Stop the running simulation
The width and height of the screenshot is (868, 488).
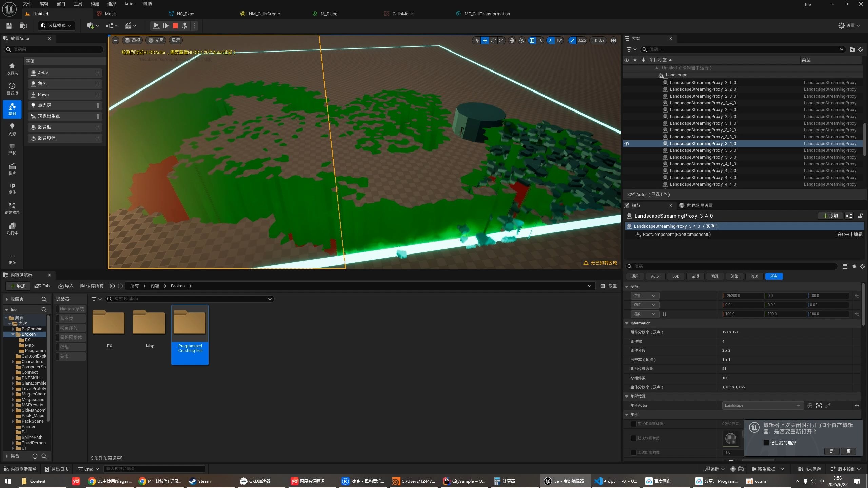175,26
